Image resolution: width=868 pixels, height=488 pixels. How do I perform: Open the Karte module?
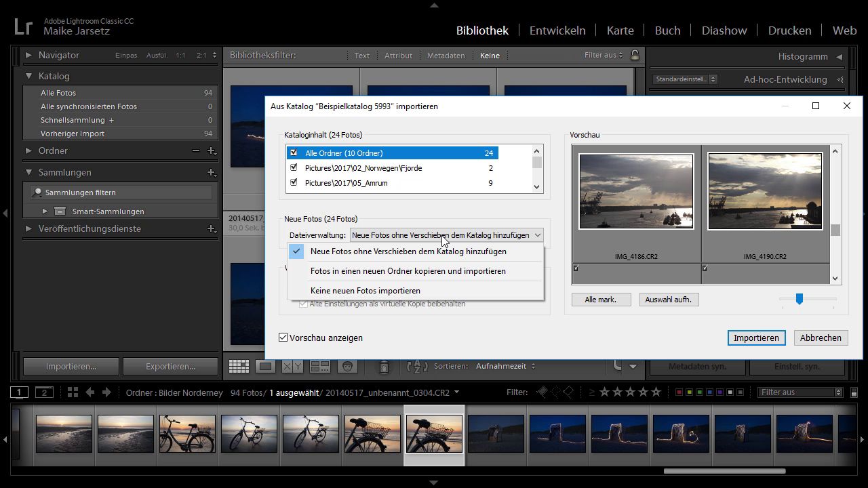pos(620,30)
